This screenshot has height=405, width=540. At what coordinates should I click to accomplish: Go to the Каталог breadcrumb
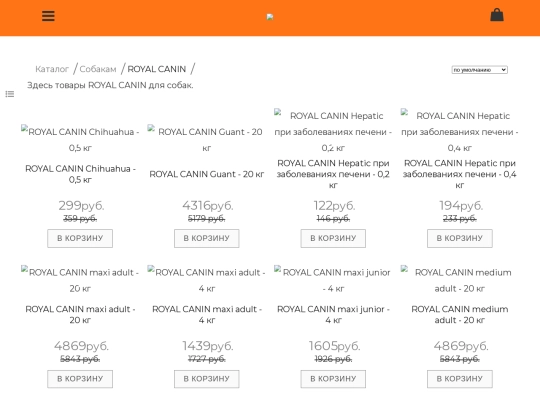(x=52, y=69)
